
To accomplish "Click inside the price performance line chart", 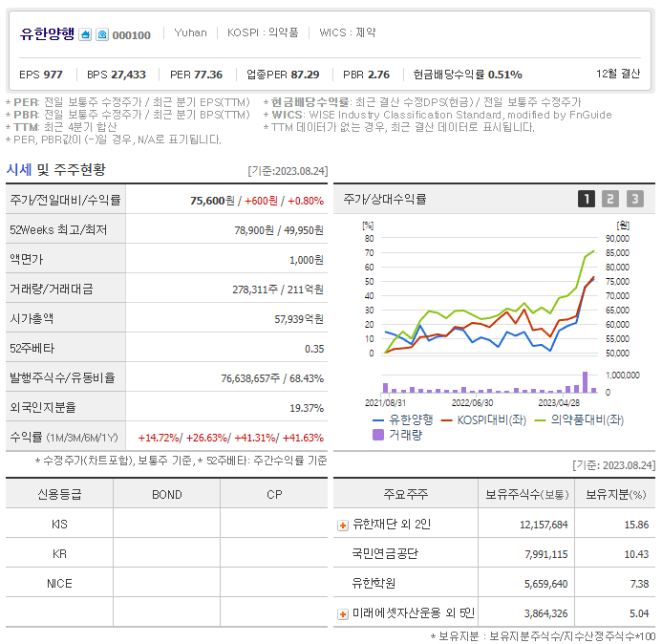I will pyautogui.click(x=491, y=295).
